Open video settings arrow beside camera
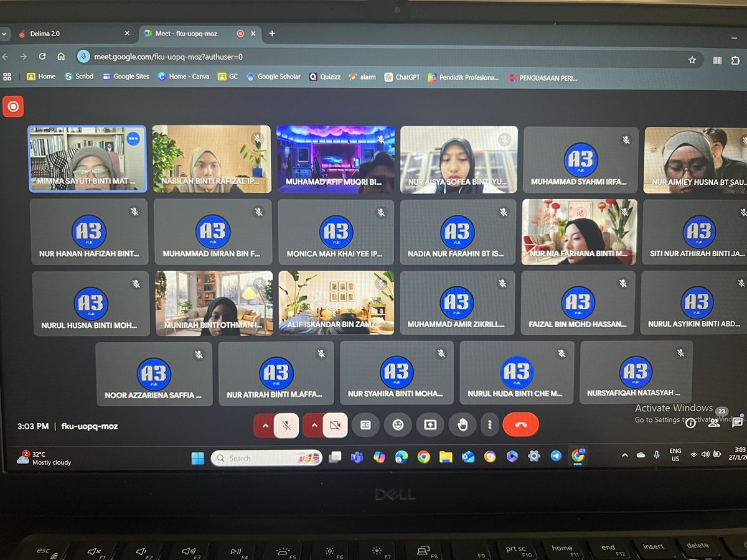Screen dimensions: 747x560 point(313,426)
